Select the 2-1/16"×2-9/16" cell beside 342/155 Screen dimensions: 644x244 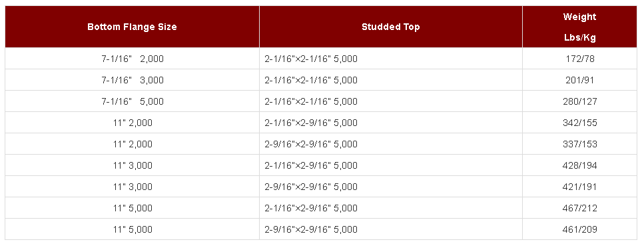pyautogui.click(x=390, y=123)
